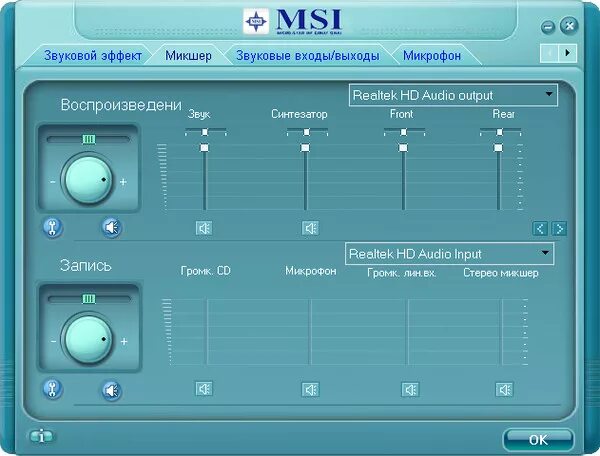600x456 pixels.
Task: Click the Rear volume slider handle
Action: (498, 148)
